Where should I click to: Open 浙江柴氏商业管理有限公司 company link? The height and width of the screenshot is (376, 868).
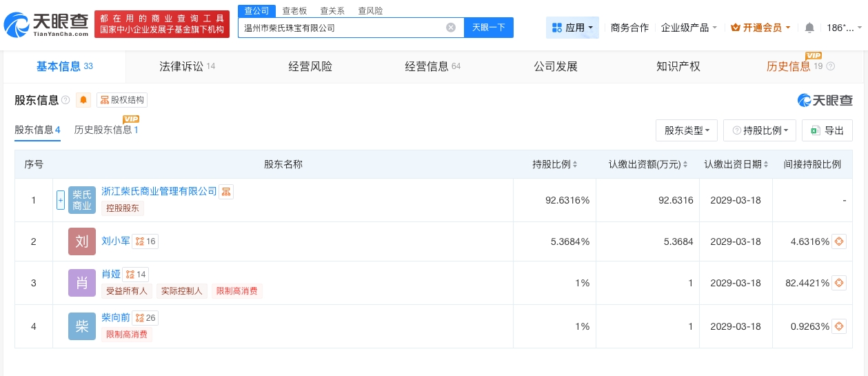[x=159, y=191]
